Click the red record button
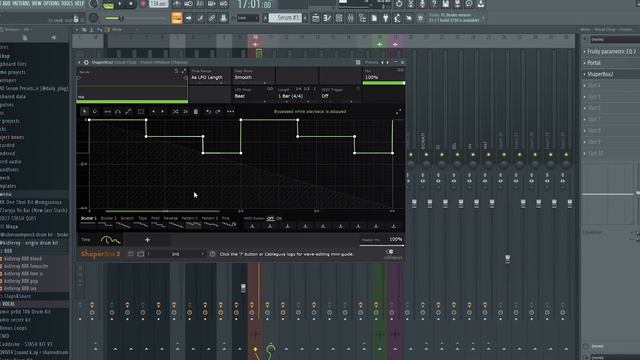The image size is (640, 360). coord(143,4)
